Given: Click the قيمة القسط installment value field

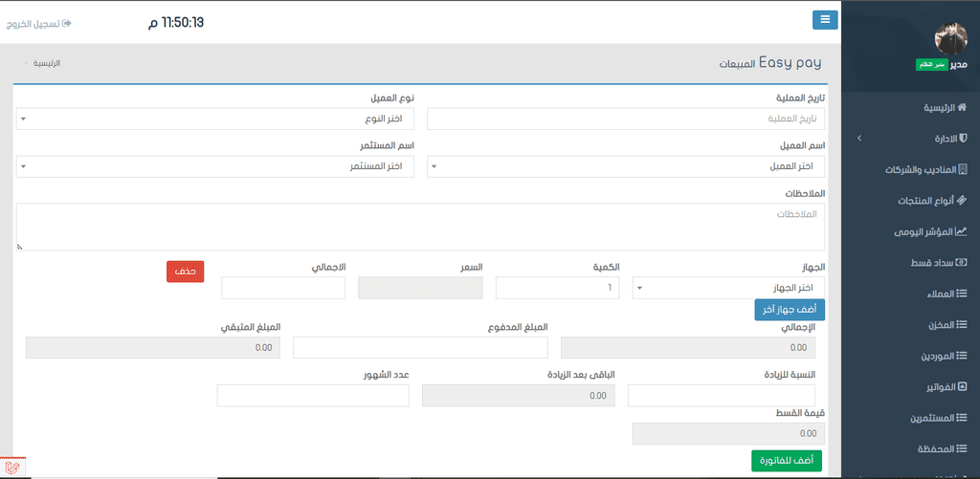Looking at the screenshot, I should pos(728,433).
